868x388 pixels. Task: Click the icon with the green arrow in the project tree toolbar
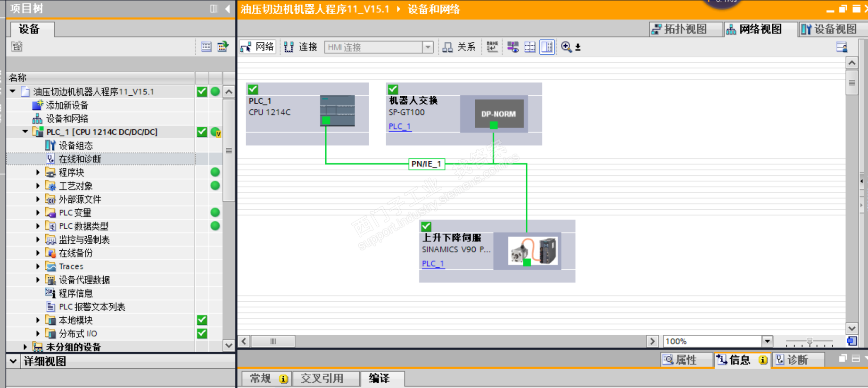point(223,46)
